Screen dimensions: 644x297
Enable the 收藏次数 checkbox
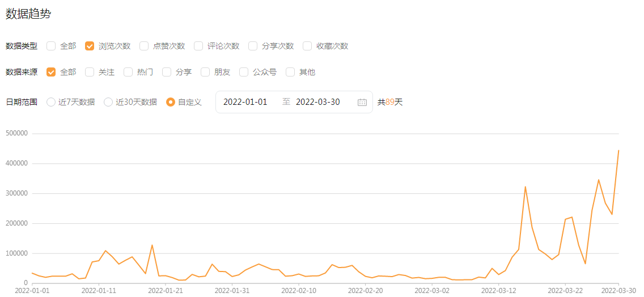tap(307, 46)
